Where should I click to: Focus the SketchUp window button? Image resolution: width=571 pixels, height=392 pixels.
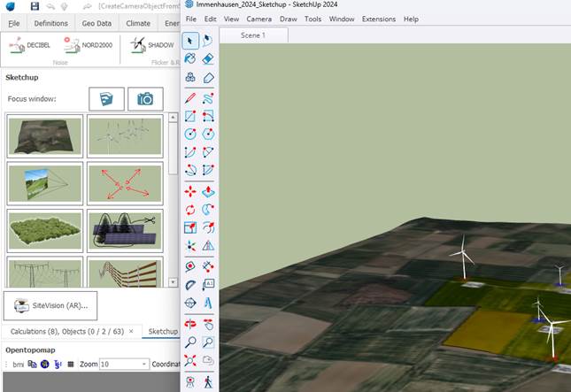click(106, 99)
